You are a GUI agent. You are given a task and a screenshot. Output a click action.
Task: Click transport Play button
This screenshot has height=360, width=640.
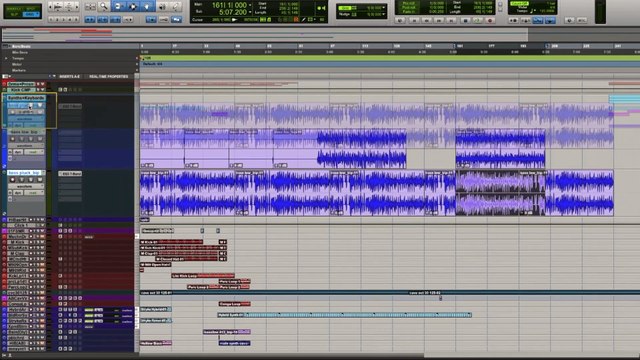(x=478, y=20)
